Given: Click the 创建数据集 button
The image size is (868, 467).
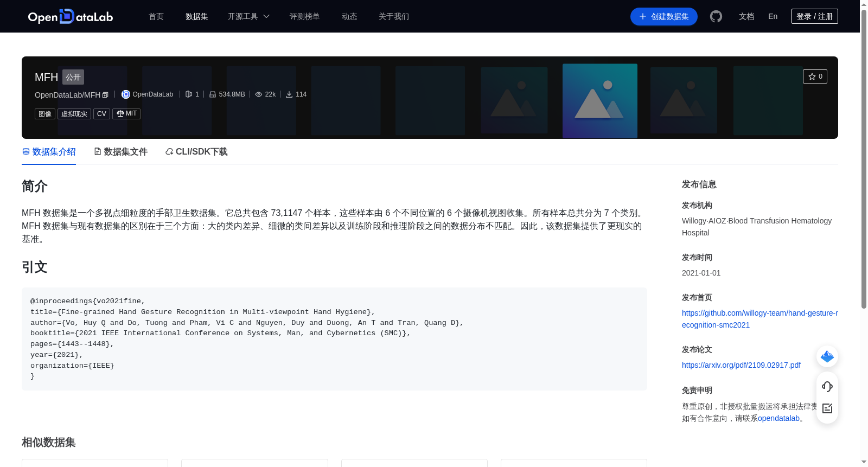Looking at the screenshot, I should [x=664, y=16].
